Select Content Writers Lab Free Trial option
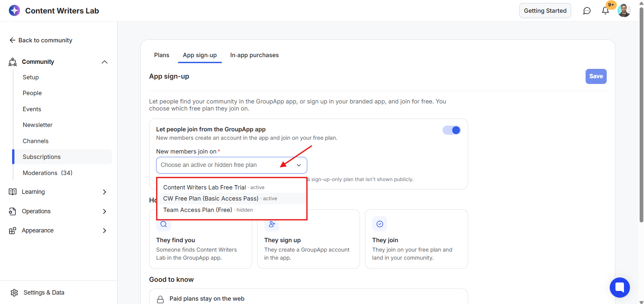 232,187
